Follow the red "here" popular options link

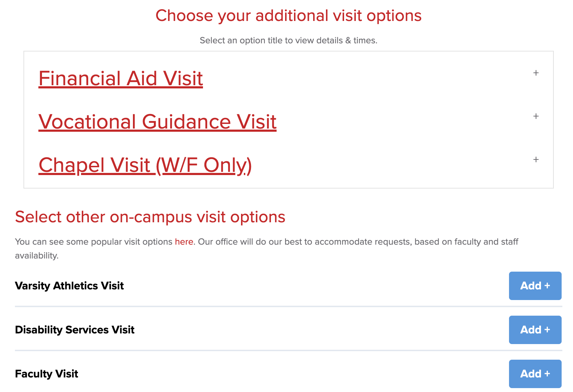coord(184,242)
